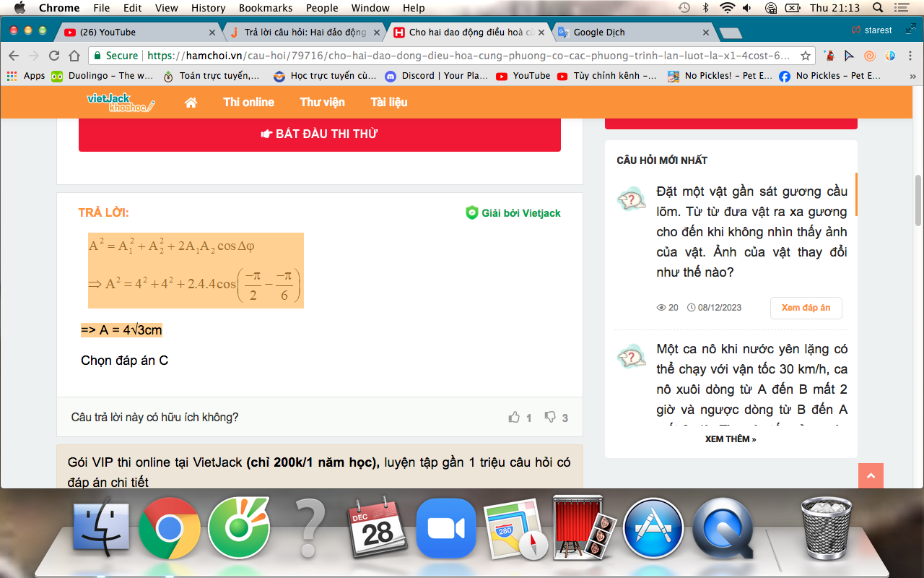The height and width of the screenshot is (578, 924).
Task: Click the thumbs down icon
Action: click(x=550, y=417)
